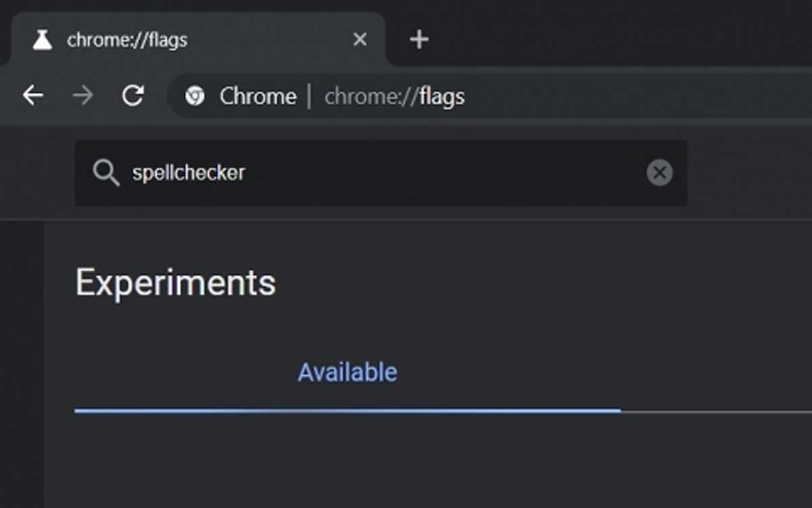Focus the chrome://flags URL text
Screen dimensions: 812x508
[394, 97]
